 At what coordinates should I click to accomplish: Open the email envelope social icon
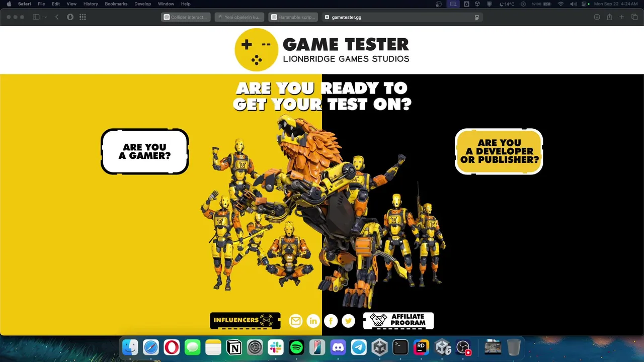pyautogui.click(x=295, y=321)
